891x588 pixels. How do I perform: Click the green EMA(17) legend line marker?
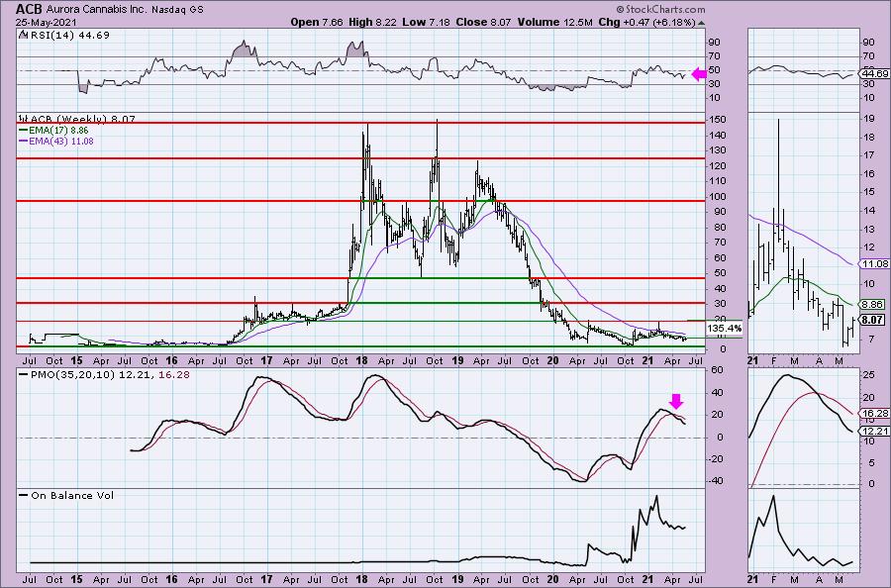(x=24, y=130)
